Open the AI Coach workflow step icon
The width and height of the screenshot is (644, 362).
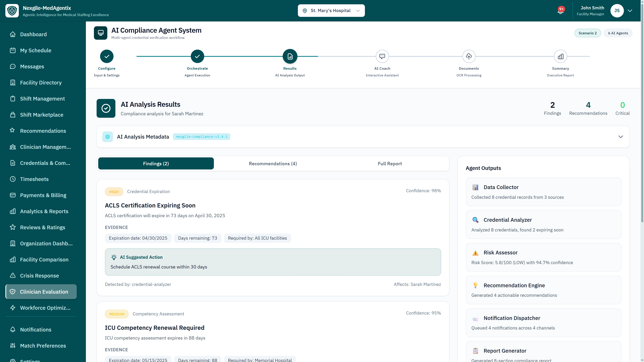(x=382, y=56)
